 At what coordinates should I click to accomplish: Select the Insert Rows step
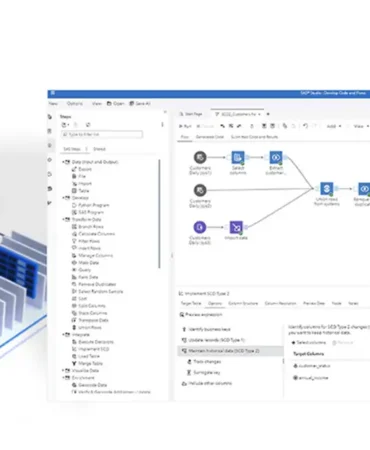[86, 248]
